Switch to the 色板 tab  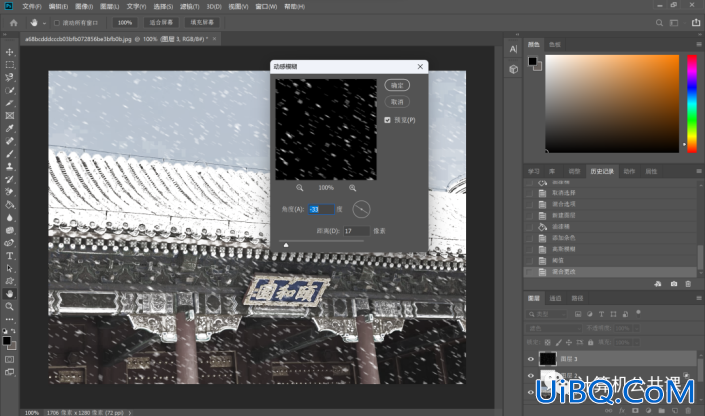coord(554,45)
